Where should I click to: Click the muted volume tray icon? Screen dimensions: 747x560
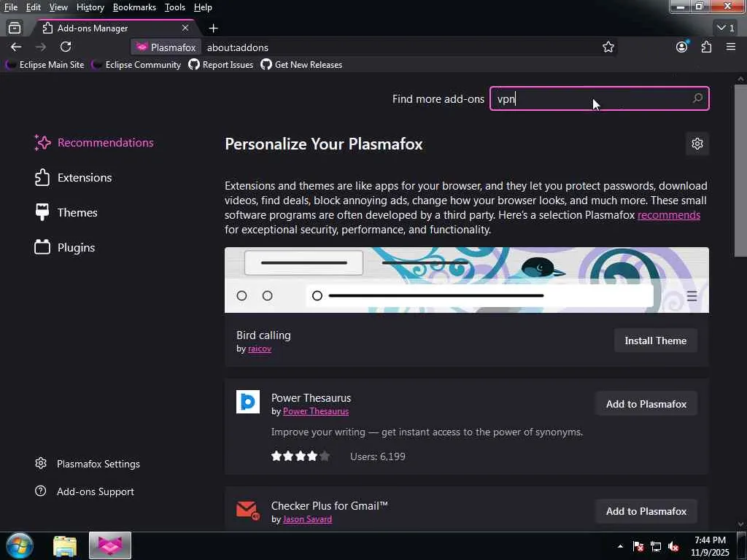[673, 546]
